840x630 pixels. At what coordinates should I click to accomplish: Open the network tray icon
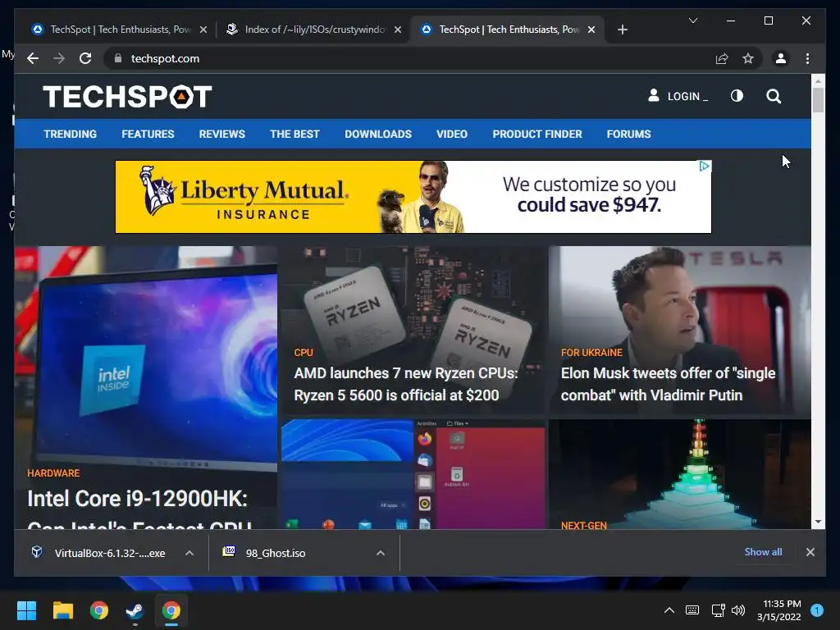pyautogui.click(x=718, y=609)
